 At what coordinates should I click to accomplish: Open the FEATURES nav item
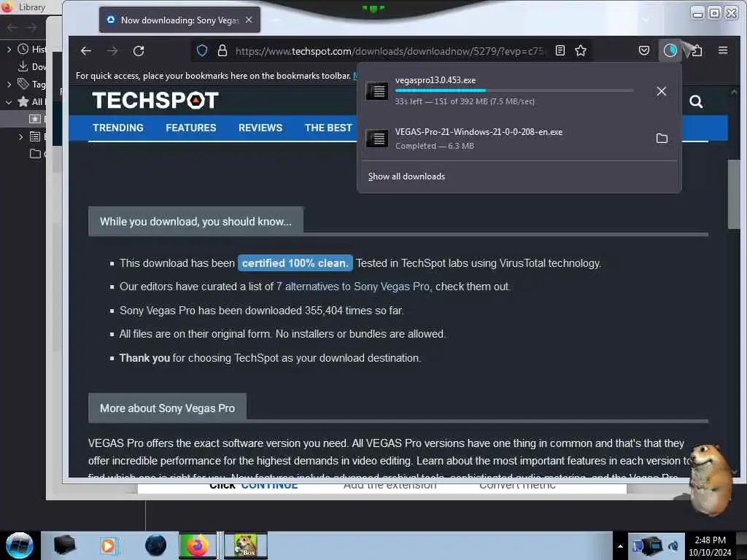click(x=191, y=128)
